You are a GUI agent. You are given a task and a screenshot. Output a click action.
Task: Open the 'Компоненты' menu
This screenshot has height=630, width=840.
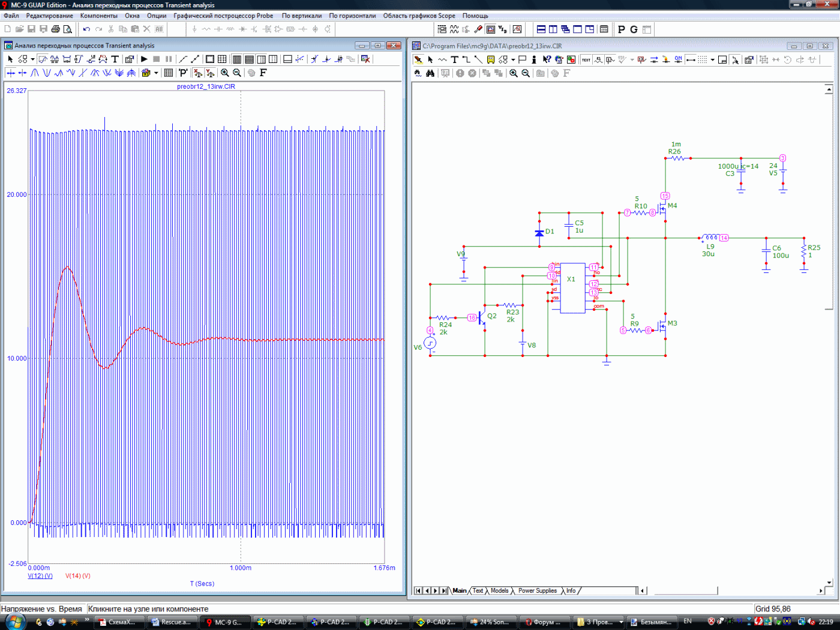(x=98, y=16)
